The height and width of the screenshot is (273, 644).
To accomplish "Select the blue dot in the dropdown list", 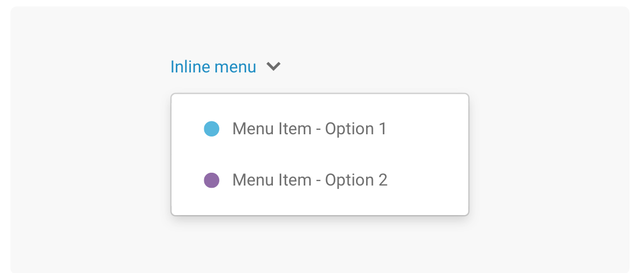I will coord(212,129).
